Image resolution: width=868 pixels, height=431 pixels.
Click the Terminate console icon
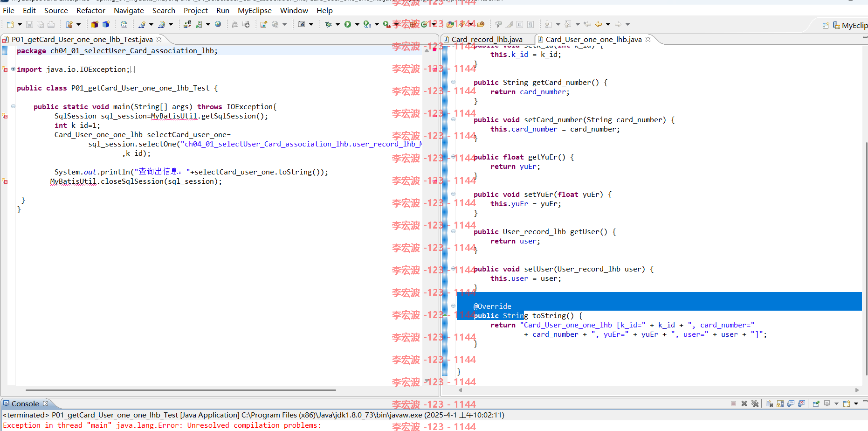[733, 403]
